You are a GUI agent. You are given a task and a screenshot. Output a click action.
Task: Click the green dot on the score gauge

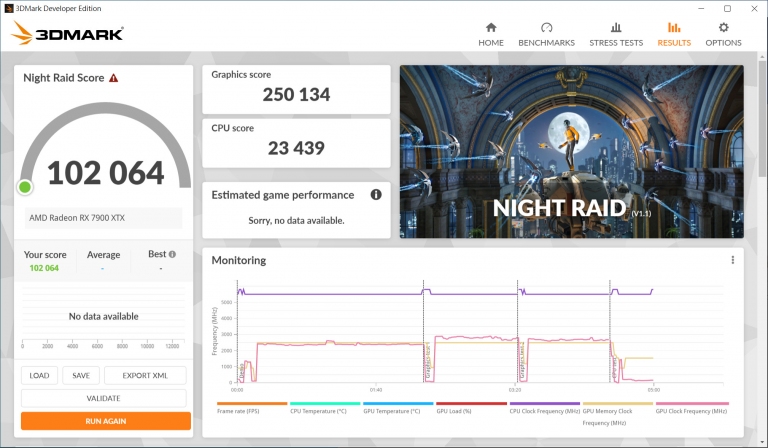(x=25, y=187)
